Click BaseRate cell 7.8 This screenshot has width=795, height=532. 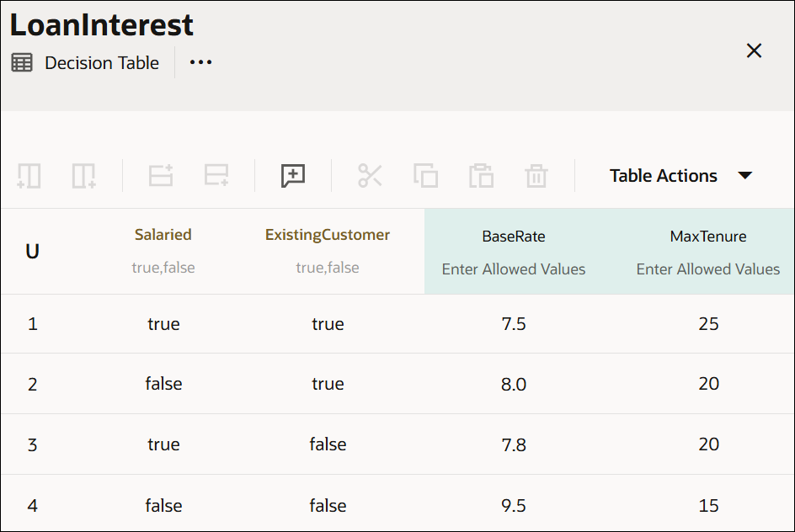tap(514, 444)
